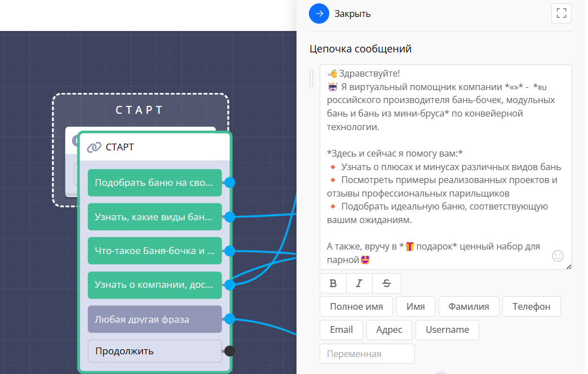The image size is (588, 374).
Task: Insert the Email variable
Action: click(341, 330)
